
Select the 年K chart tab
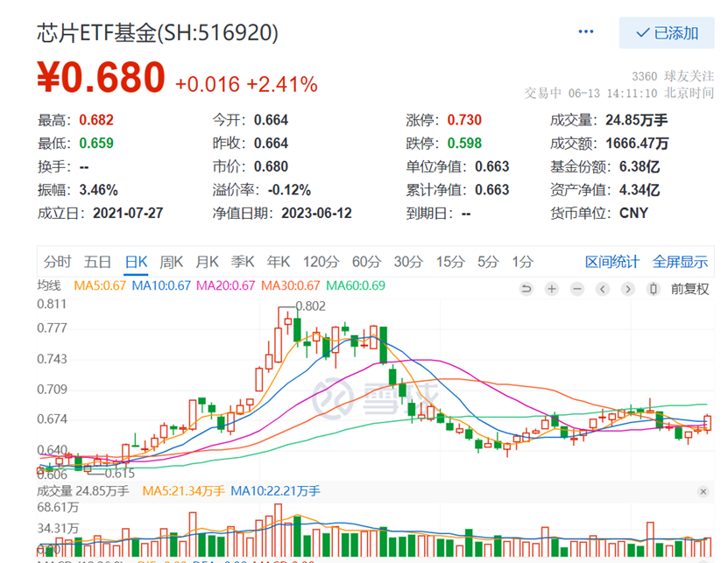point(278,262)
